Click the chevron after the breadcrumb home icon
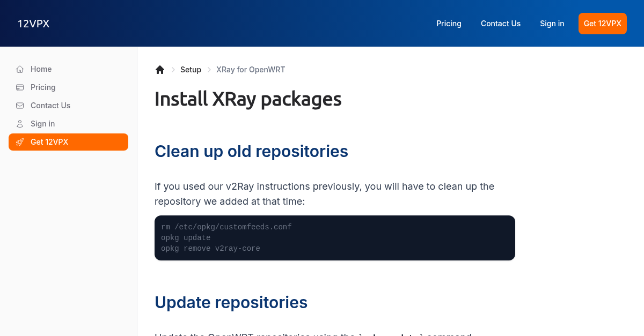 (x=173, y=70)
